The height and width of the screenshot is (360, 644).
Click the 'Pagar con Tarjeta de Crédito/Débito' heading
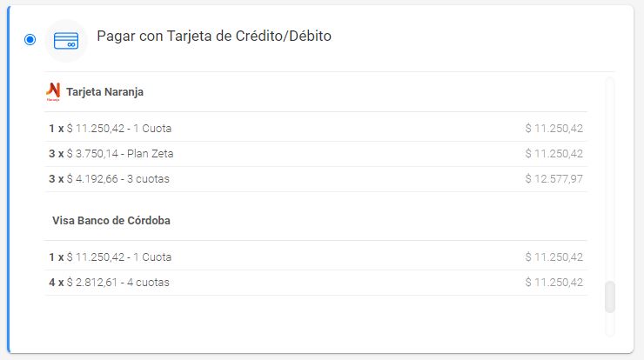point(214,37)
